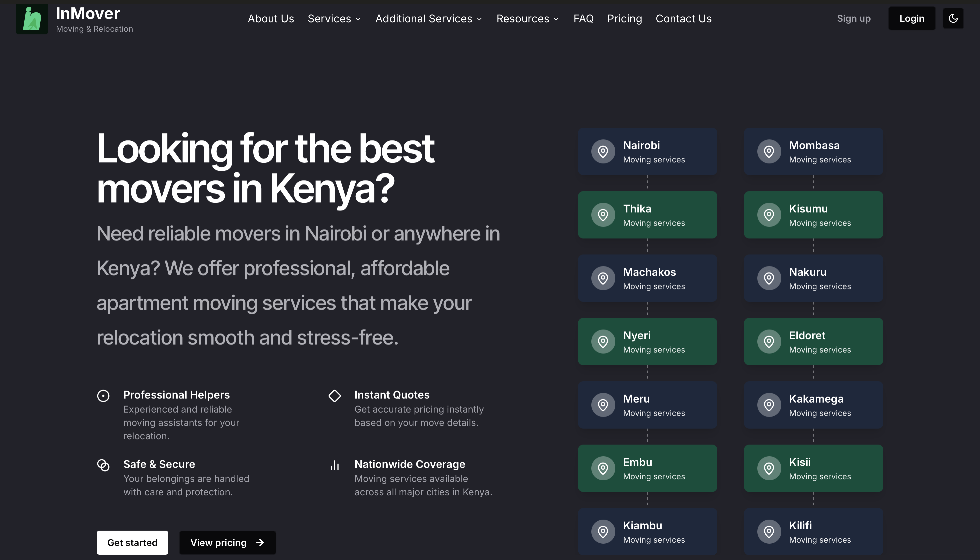Click the Nakuru location pin icon
This screenshot has width=980, height=560.
tap(769, 278)
